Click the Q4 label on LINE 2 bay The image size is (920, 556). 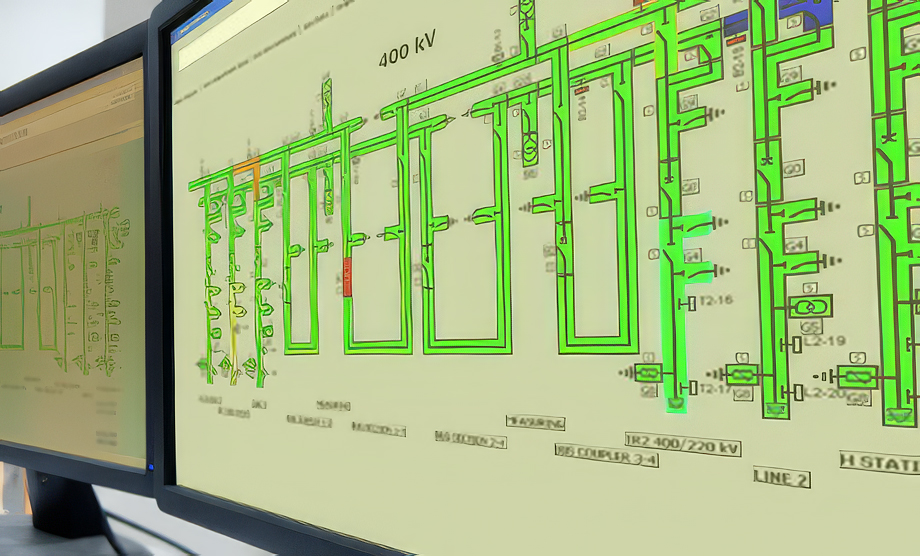pyautogui.click(x=794, y=245)
